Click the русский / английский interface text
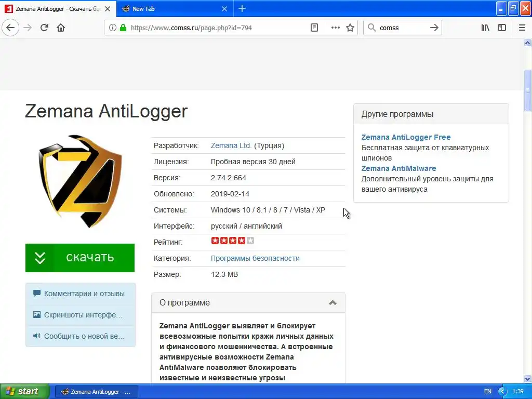Screen dimensions: 532x399 (246, 227)
